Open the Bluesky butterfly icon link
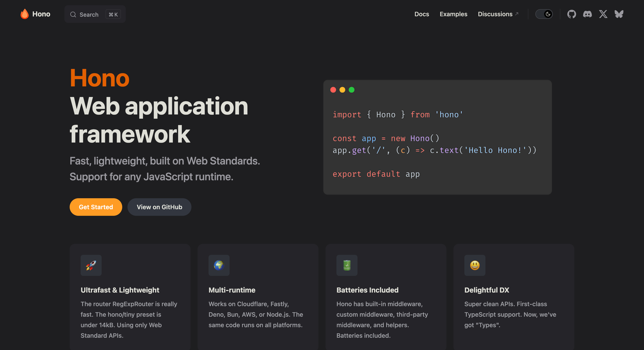 (619, 14)
